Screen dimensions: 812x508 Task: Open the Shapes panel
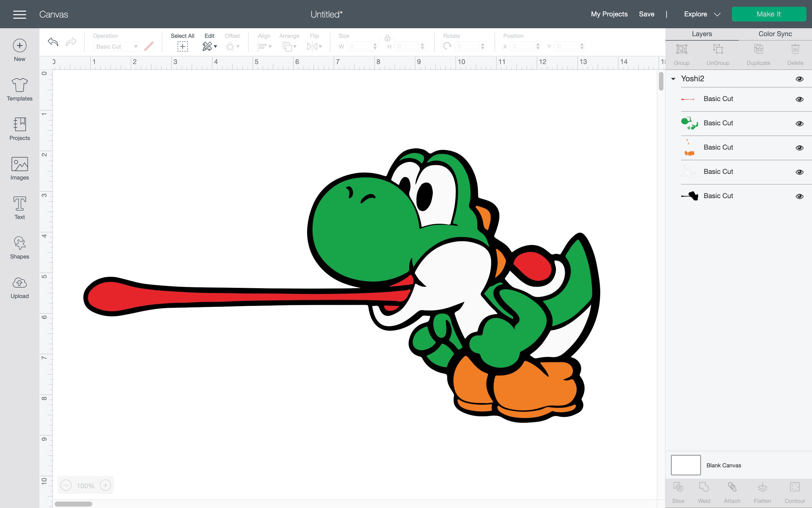tap(19, 248)
